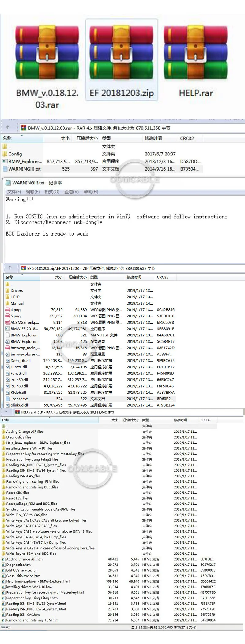
Task: Click the Config folder icon
Action: 5,154
